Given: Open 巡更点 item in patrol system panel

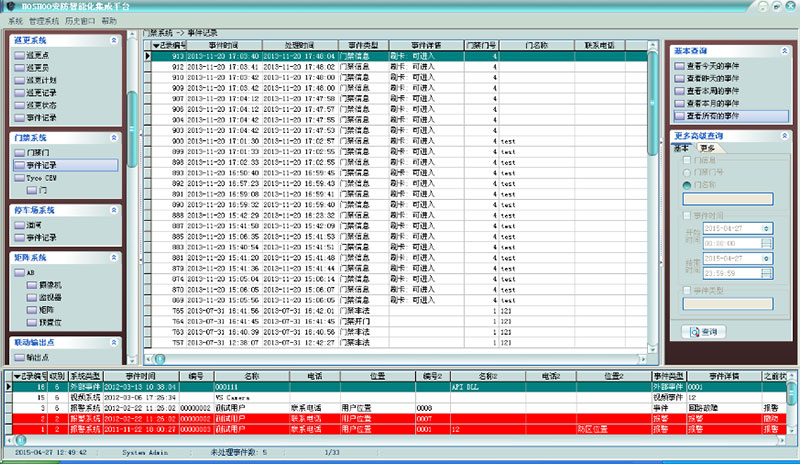Looking at the screenshot, I should pyautogui.click(x=40, y=54).
